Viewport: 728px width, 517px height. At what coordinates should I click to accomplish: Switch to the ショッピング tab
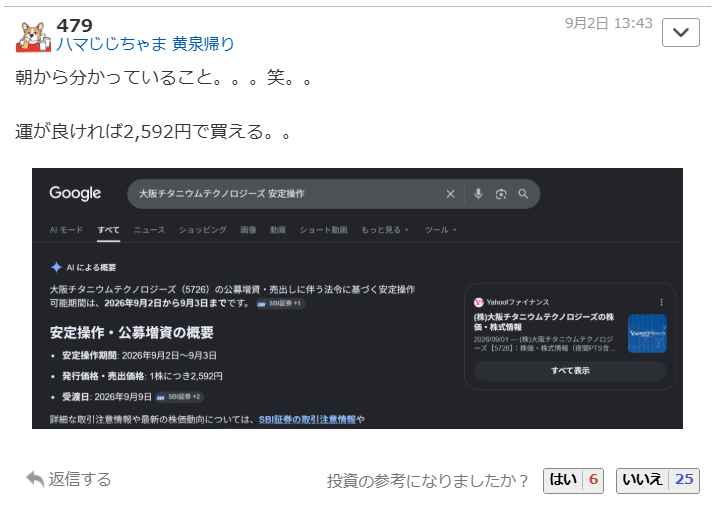[202, 230]
